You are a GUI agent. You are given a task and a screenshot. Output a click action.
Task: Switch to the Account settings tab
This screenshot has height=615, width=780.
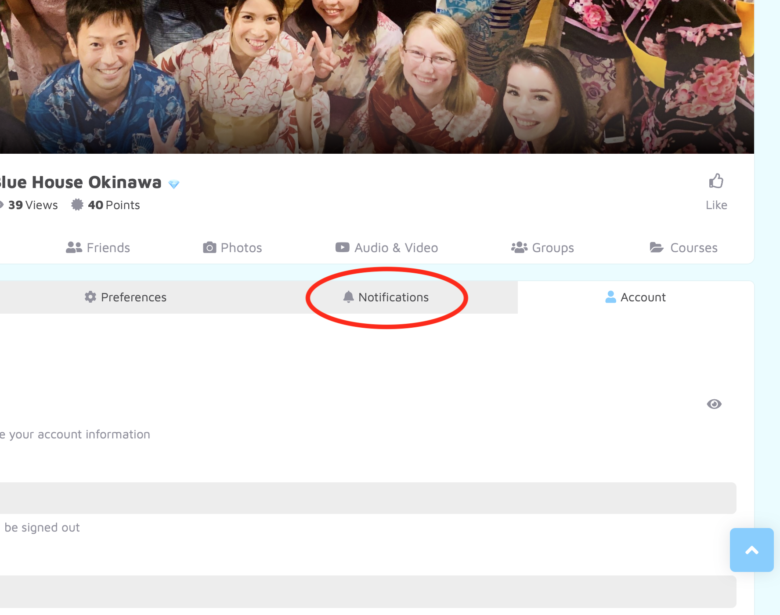[x=635, y=297]
